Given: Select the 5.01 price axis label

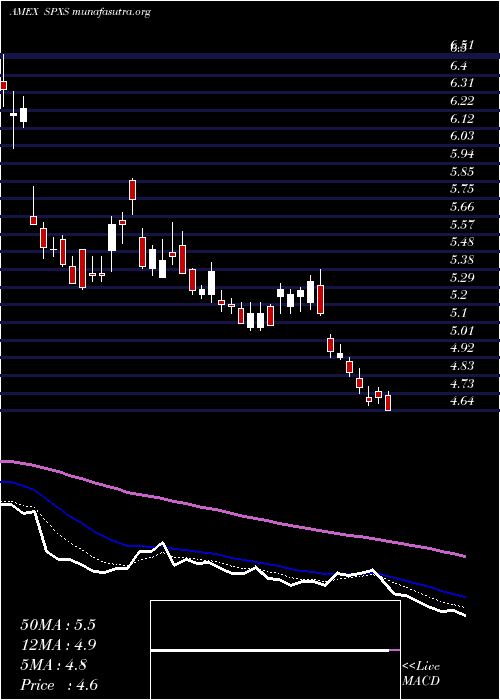Looking at the screenshot, I should point(462,331).
